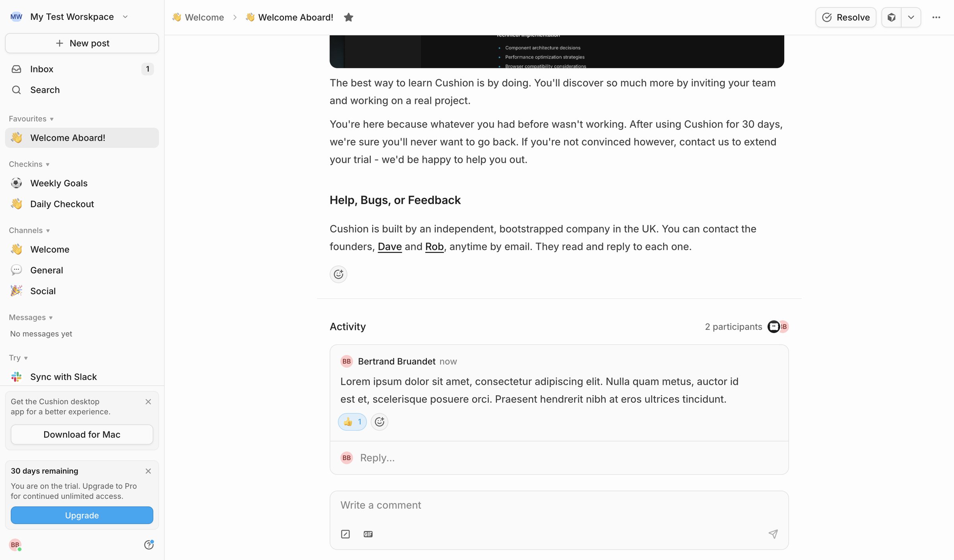Click the cube icon in header
The height and width of the screenshot is (560, 954).
tap(892, 17)
